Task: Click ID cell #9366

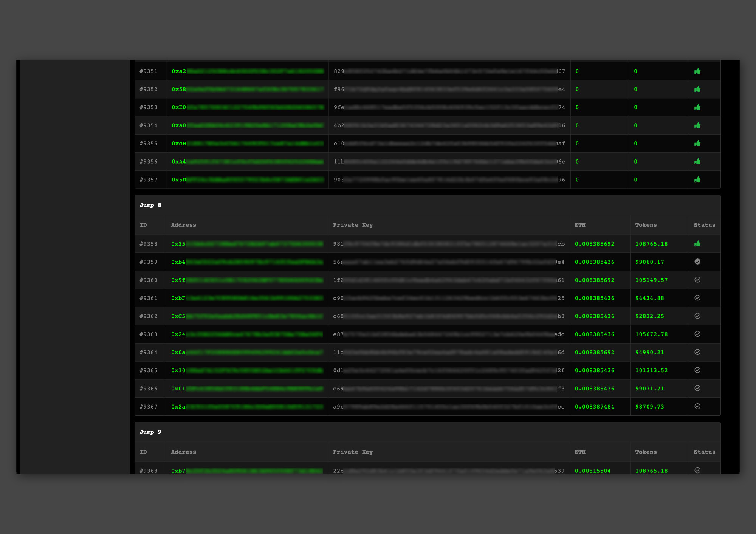Action: tap(149, 389)
